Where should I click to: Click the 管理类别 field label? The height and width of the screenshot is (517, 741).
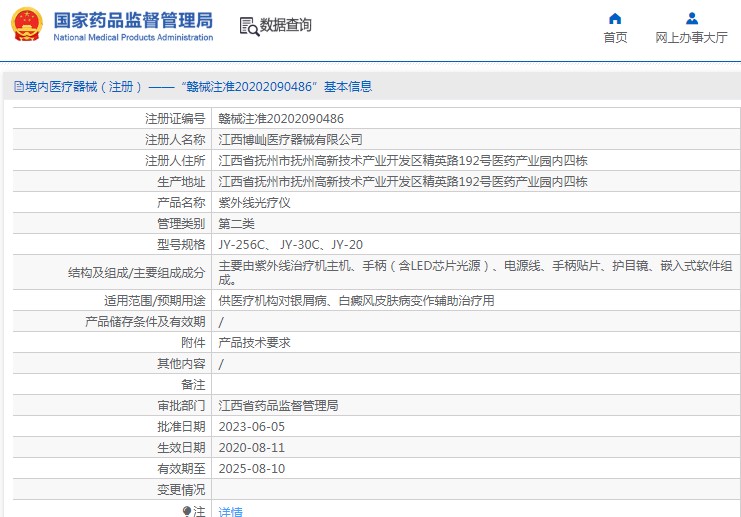coord(181,224)
